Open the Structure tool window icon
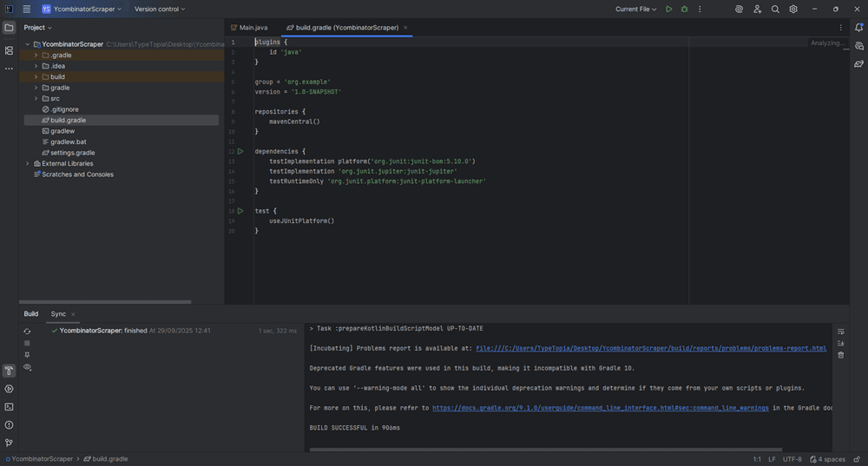Viewport: 868px width, 466px height. [x=9, y=50]
